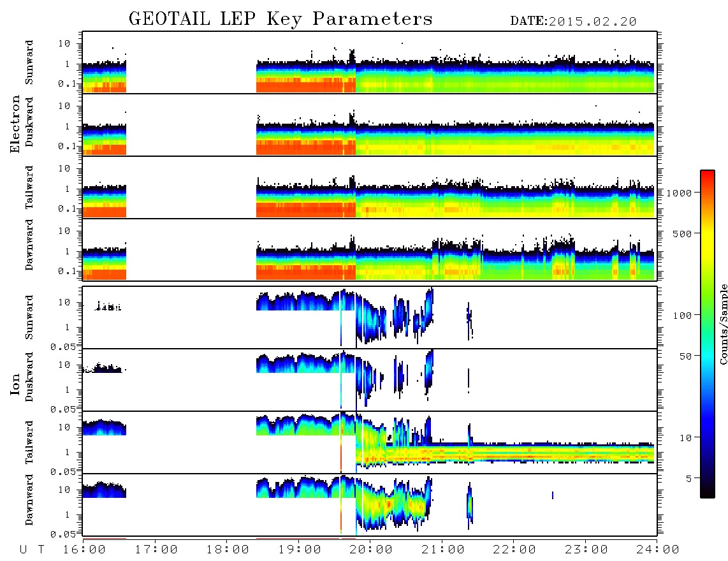Screen dimensions: 728x561
Task: Click the 22:00 time axis label
Action: pyautogui.click(x=514, y=550)
